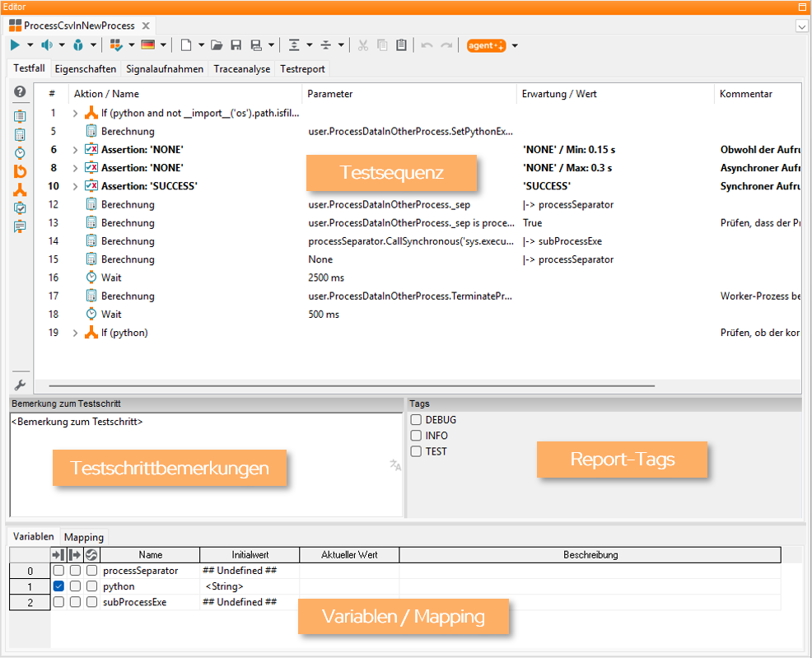
Task: Check third checkbox of subProcessExe row
Action: [x=91, y=602]
